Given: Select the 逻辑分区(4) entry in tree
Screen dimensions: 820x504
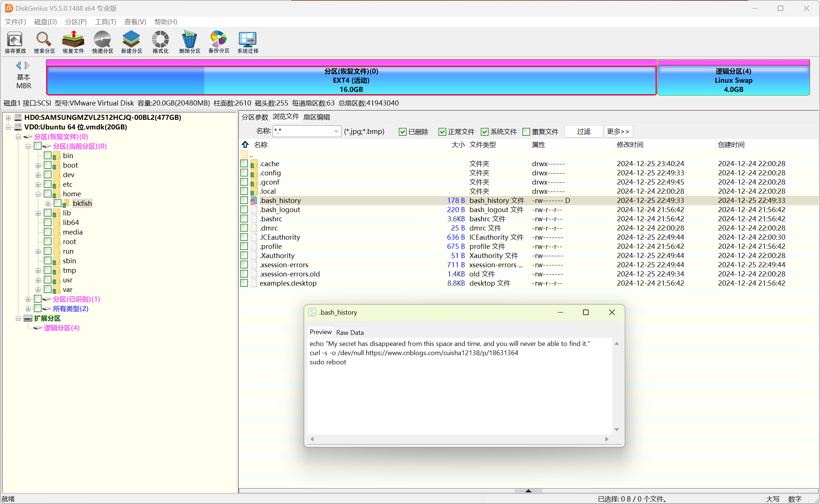Looking at the screenshot, I should 61,328.
